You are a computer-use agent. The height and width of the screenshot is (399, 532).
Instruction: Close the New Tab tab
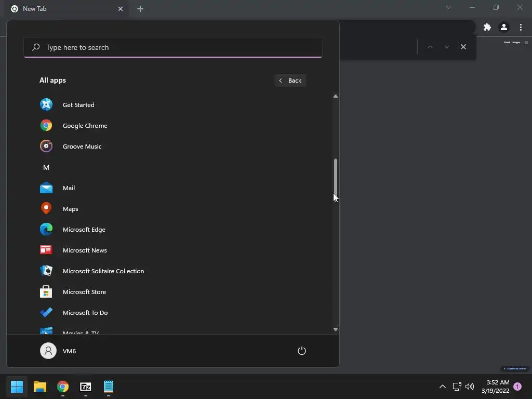point(121,9)
